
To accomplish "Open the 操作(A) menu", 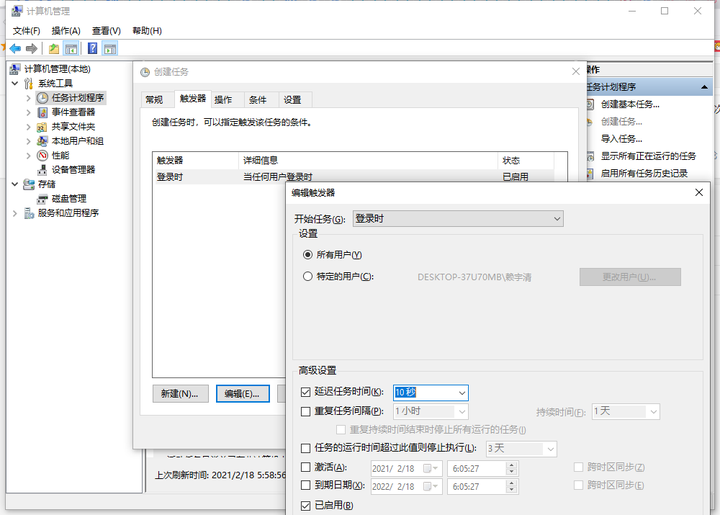I will pyautogui.click(x=66, y=31).
